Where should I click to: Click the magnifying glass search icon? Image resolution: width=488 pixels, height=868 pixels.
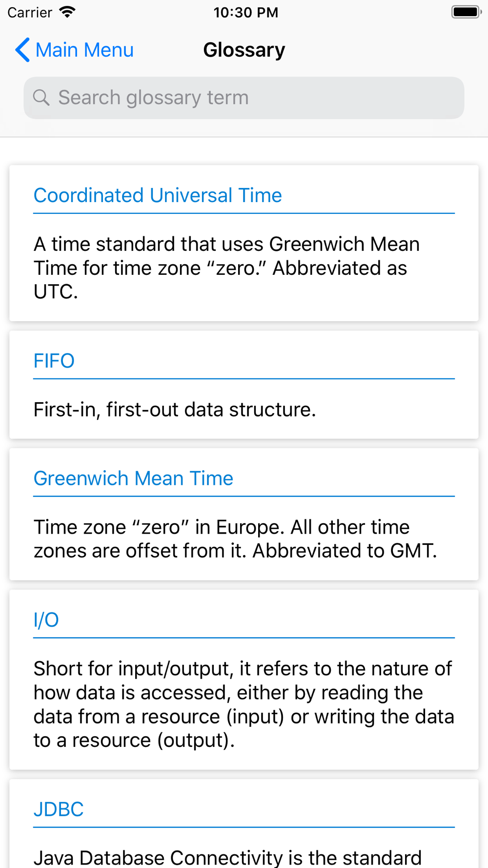pos(41,98)
